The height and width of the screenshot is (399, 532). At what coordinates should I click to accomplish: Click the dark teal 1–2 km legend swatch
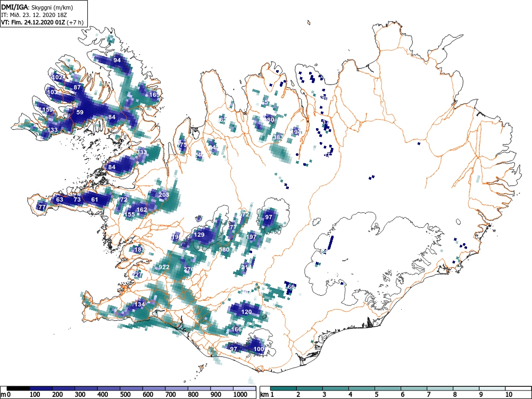[284, 388]
